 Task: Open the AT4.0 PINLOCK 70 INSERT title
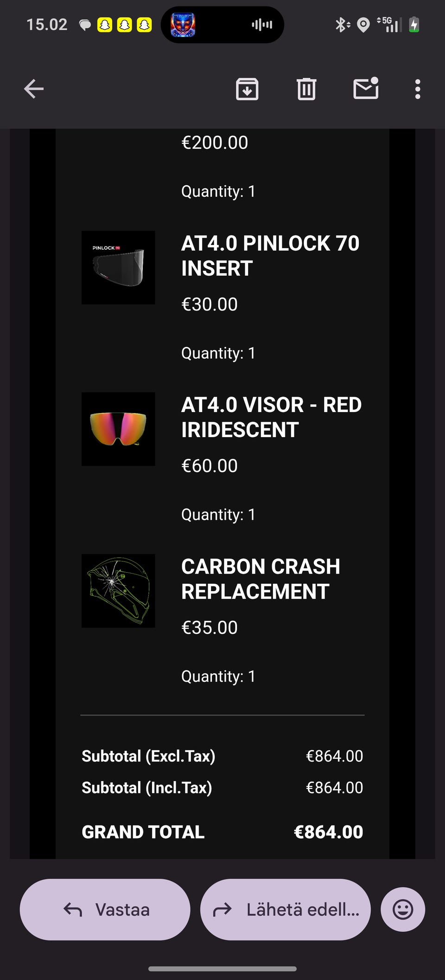[270, 256]
